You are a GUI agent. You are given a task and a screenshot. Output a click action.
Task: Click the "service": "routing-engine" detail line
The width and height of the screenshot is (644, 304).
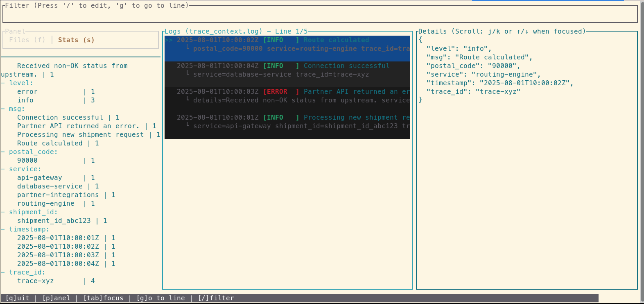[x=484, y=74]
